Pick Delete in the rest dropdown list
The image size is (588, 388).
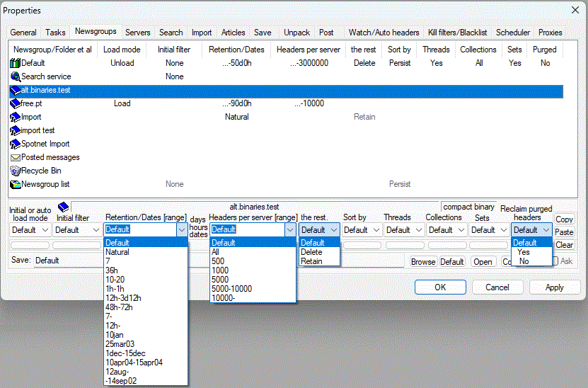coord(311,252)
